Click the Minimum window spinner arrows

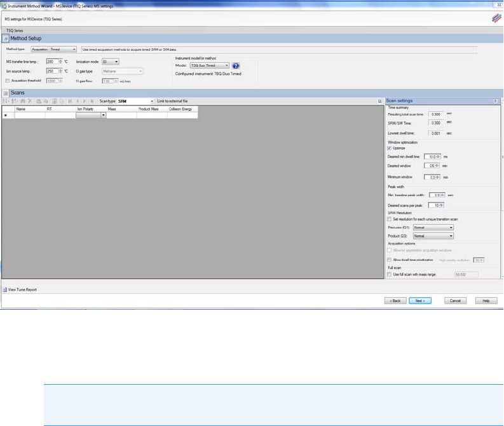click(x=437, y=177)
